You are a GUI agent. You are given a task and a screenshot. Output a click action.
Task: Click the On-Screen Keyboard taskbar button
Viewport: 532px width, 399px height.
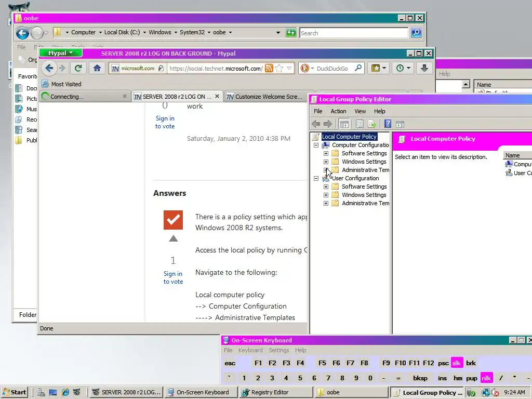tap(202, 393)
